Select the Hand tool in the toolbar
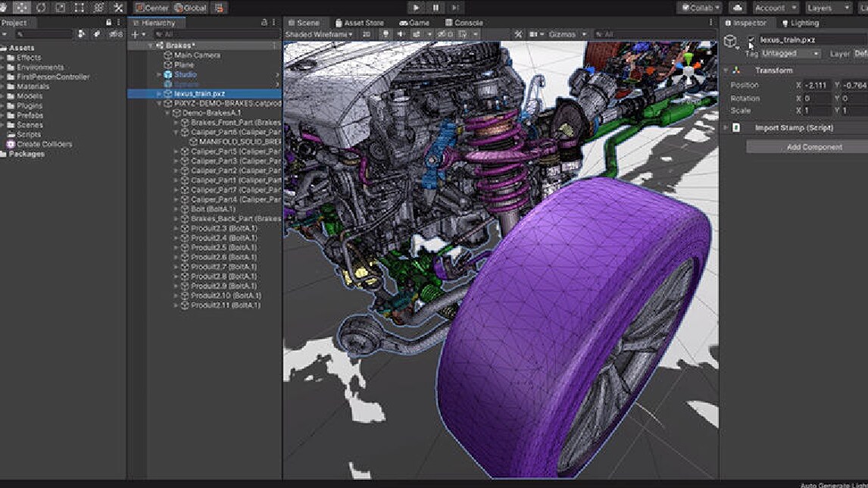This screenshot has height=488, width=868. click(x=5, y=7)
